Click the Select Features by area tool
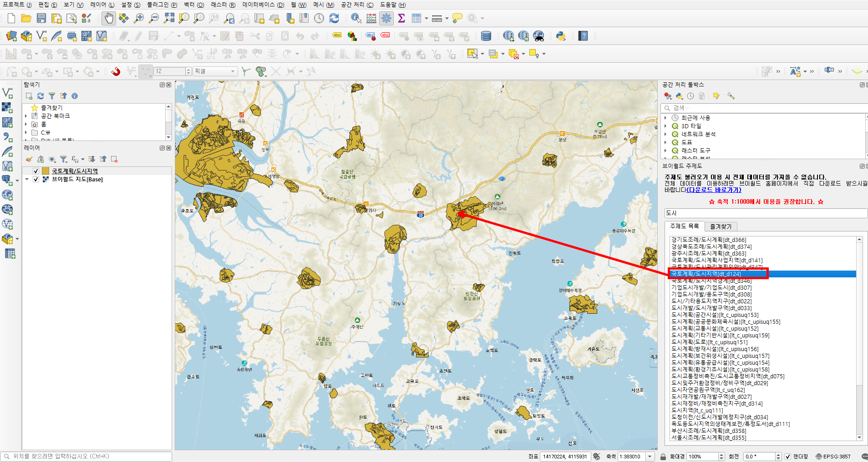This screenshot has height=462, width=868. [472, 54]
